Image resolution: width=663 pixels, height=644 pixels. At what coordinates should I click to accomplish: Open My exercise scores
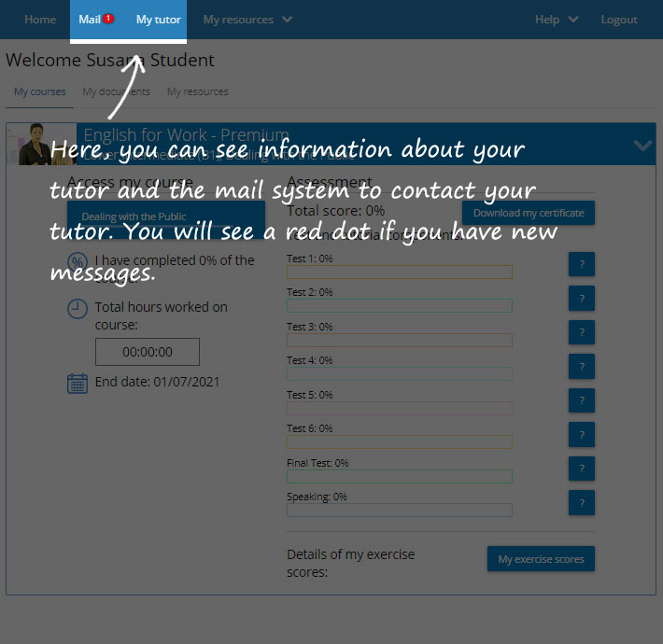tap(541, 559)
